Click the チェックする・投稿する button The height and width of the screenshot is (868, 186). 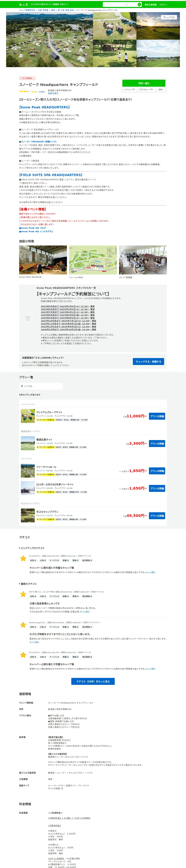148,362
